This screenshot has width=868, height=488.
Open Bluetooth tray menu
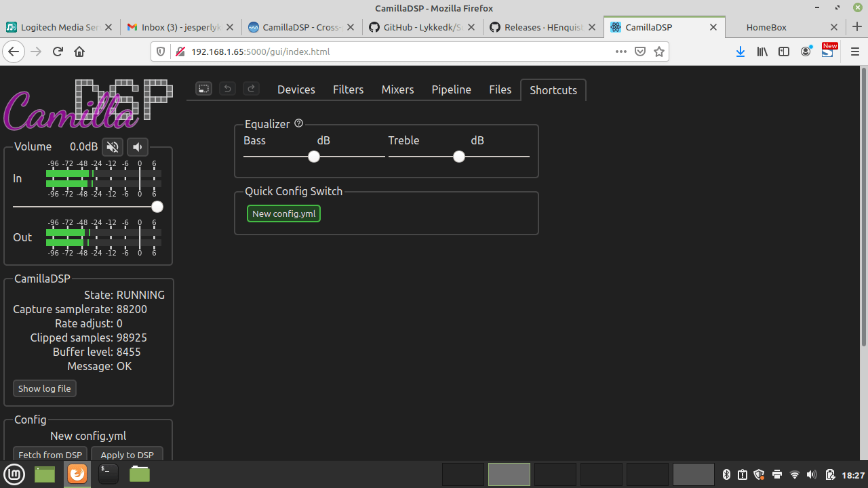point(726,474)
